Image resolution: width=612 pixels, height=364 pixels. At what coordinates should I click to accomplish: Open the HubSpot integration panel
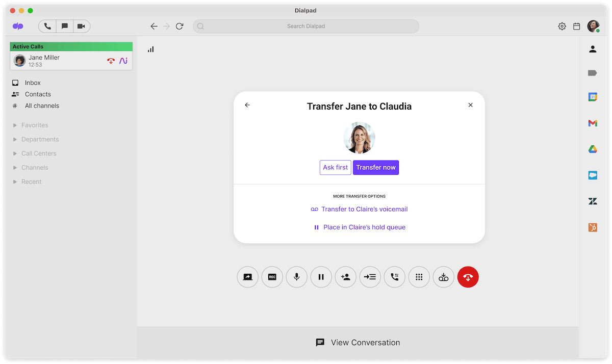pos(592,227)
